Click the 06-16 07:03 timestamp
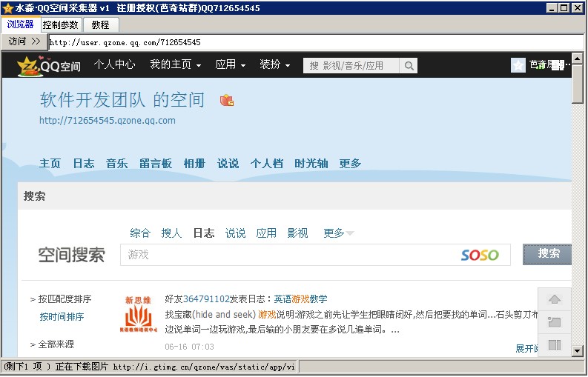This screenshot has height=377, width=588. click(189, 347)
